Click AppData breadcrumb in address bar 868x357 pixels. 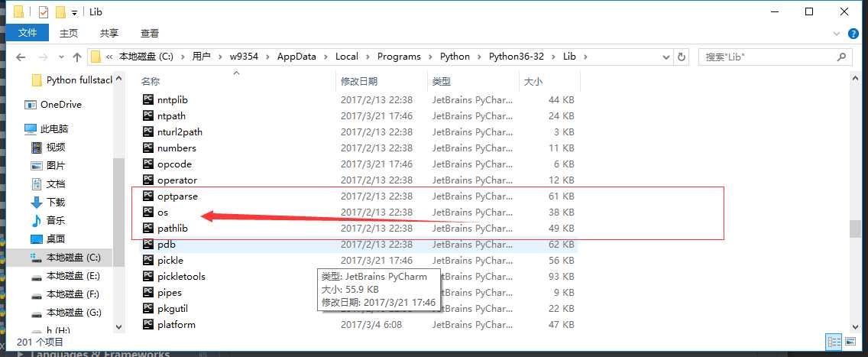(x=296, y=57)
